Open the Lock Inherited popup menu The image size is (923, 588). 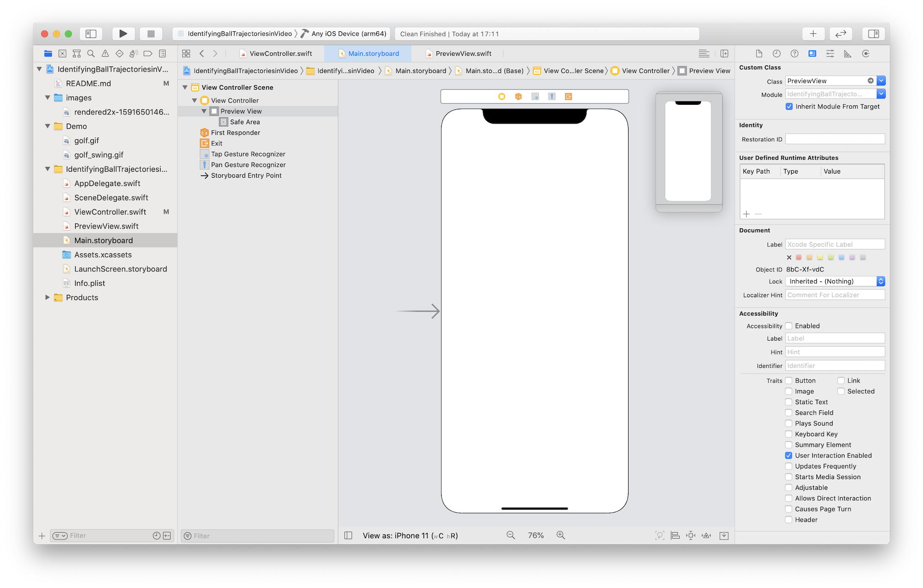[x=834, y=281]
